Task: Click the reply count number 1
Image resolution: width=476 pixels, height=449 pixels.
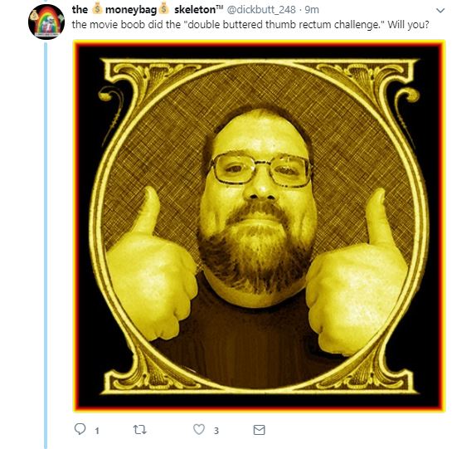Action: (x=97, y=431)
